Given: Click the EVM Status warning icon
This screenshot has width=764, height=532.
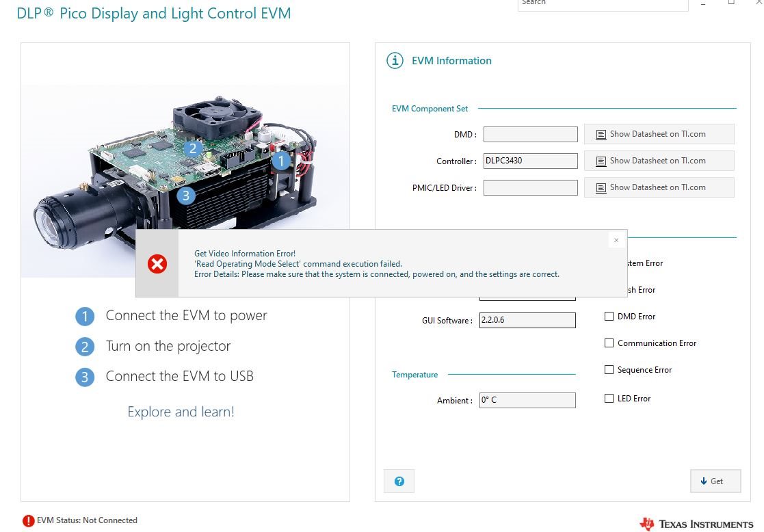Looking at the screenshot, I should 29,521.
